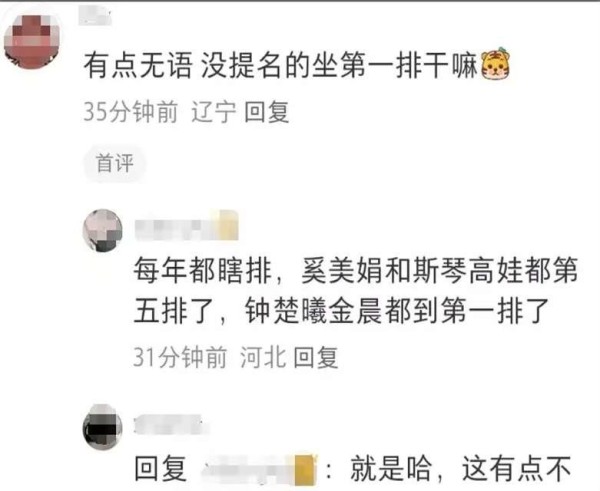Open the blurred username of the second commenter
The height and width of the screenshot is (491, 600).
click(177, 225)
